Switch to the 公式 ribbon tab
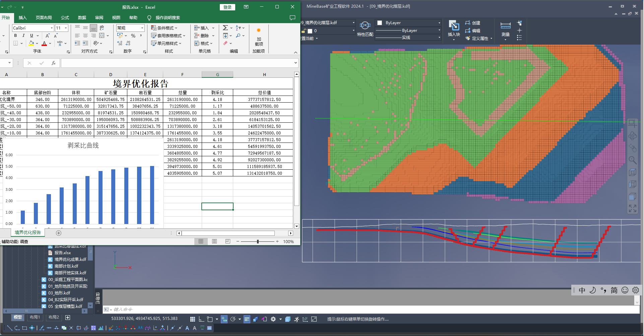The width and height of the screenshot is (644, 336). tap(65, 18)
